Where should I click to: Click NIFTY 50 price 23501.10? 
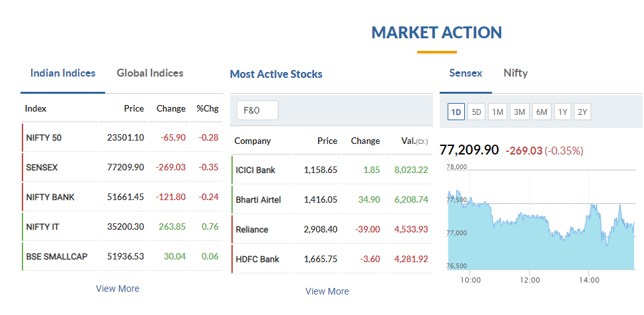(x=126, y=138)
